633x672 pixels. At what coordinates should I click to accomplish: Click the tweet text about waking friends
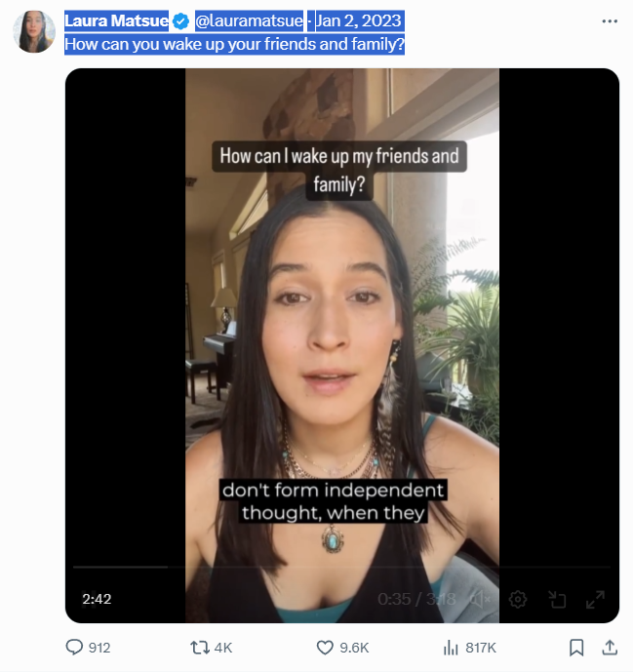pyautogui.click(x=234, y=44)
